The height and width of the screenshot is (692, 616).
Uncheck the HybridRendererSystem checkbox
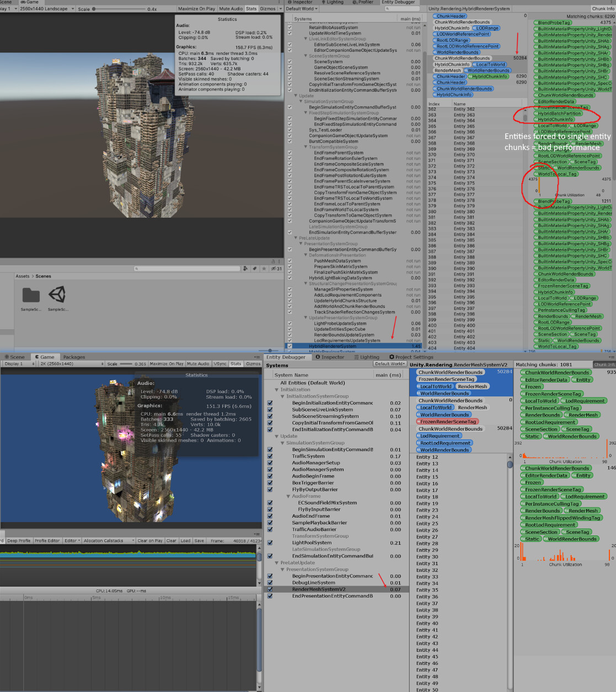tap(290, 346)
